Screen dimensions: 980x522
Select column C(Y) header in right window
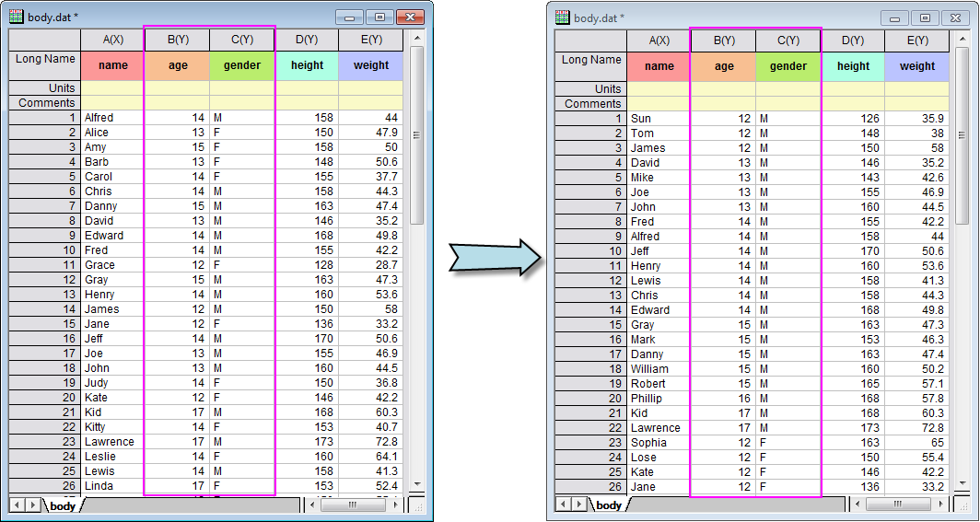click(788, 41)
